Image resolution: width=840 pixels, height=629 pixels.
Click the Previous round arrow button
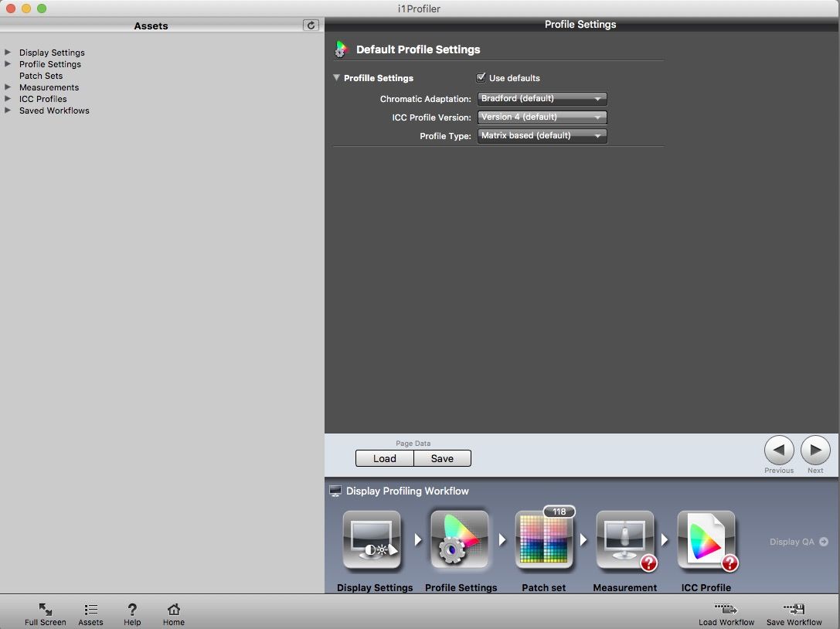click(x=779, y=450)
